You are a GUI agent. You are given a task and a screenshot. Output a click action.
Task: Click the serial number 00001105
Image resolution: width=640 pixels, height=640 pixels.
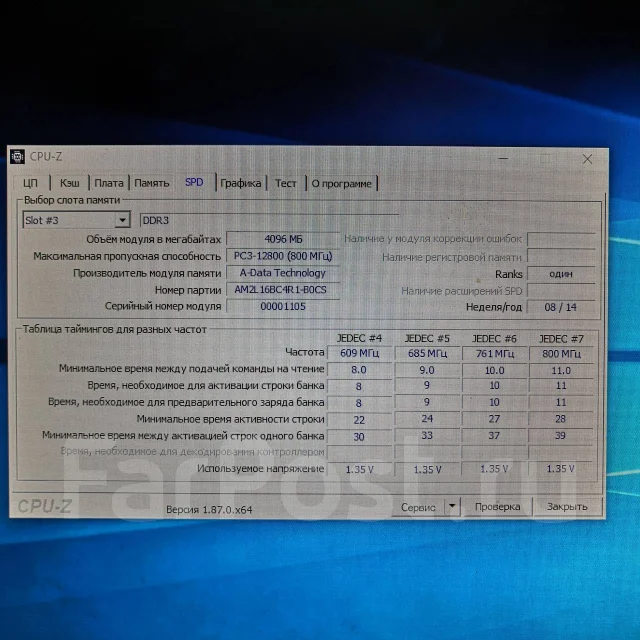[x=283, y=306]
